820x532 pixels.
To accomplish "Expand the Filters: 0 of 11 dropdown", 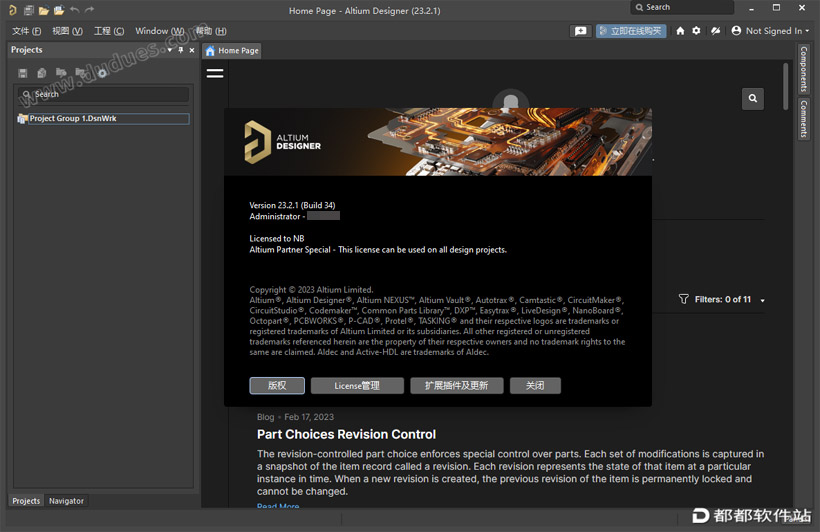I will point(762,300).
